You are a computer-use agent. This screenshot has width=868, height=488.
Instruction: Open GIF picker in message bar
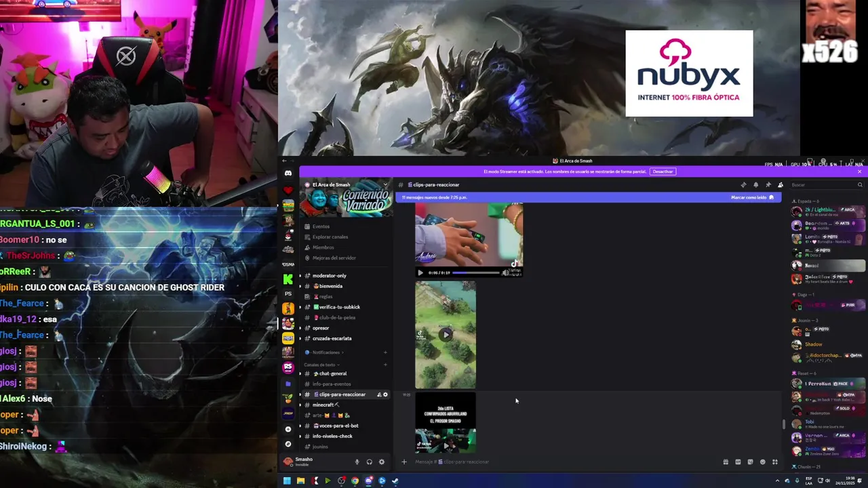738,462
